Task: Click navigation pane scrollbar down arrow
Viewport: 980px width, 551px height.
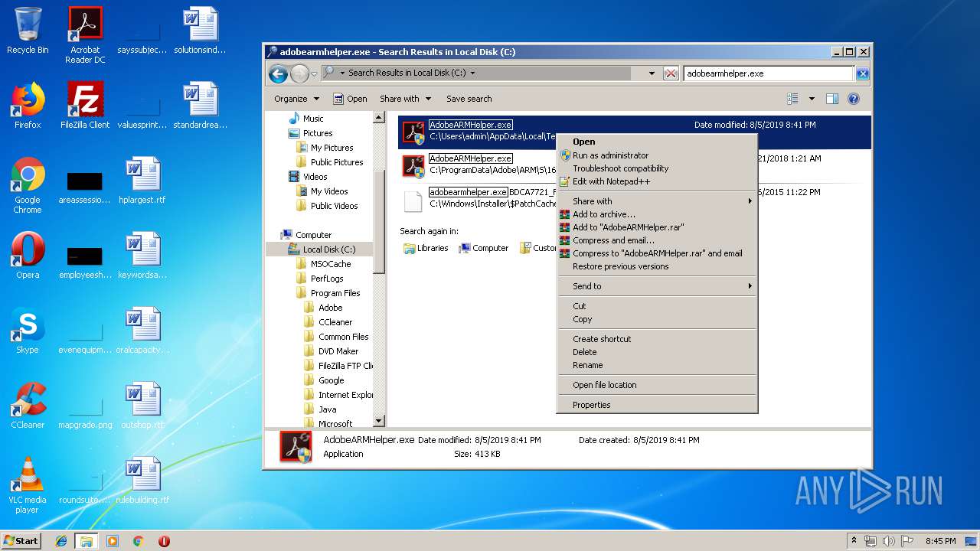Action: point(378,421)
